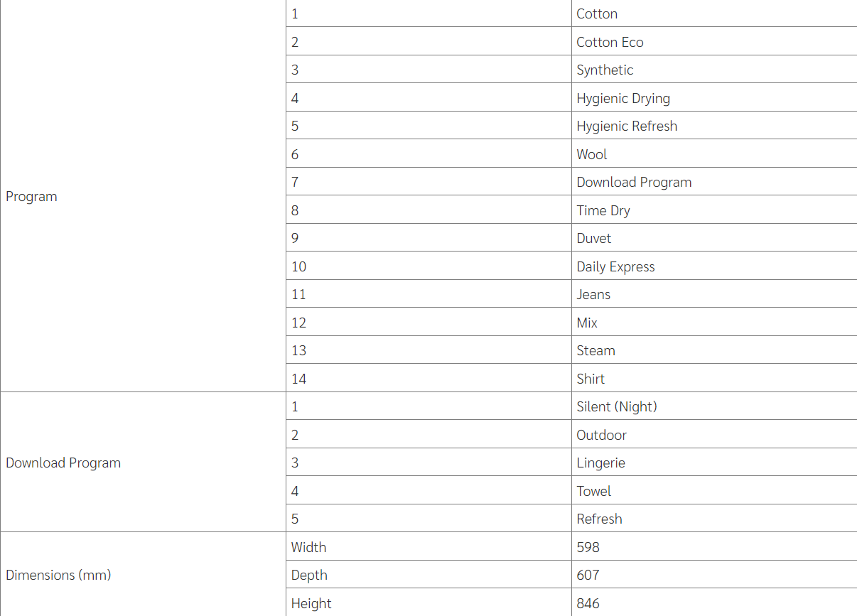Click the Wool program cell
Image resolution: width=857 pixels, height=616 pixels.
(x=592, y=154)
